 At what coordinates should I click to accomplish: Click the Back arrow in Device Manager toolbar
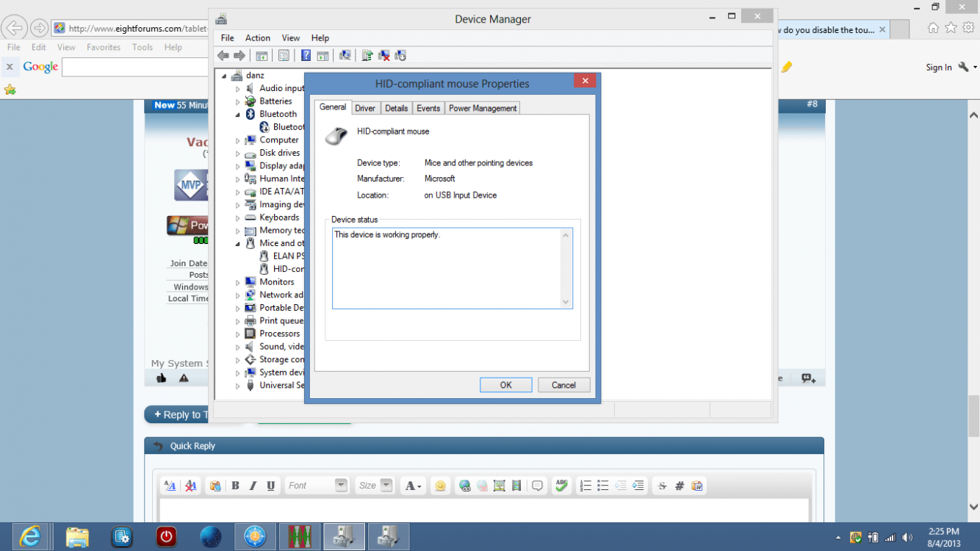tap(223, 56)
